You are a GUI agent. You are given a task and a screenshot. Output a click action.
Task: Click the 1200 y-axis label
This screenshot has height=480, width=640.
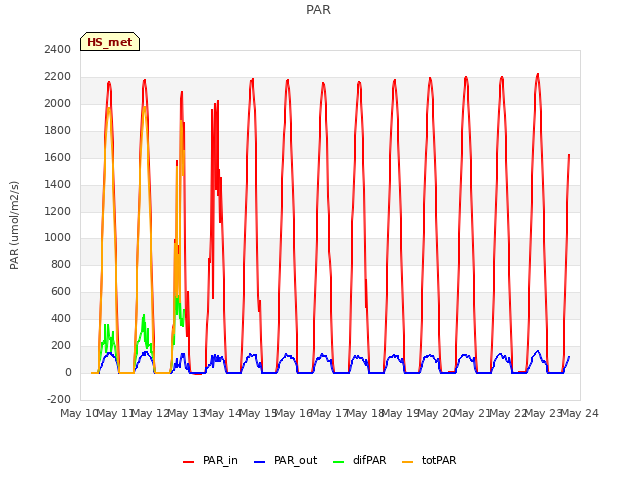pyautogui.click(x=58, y=211)
